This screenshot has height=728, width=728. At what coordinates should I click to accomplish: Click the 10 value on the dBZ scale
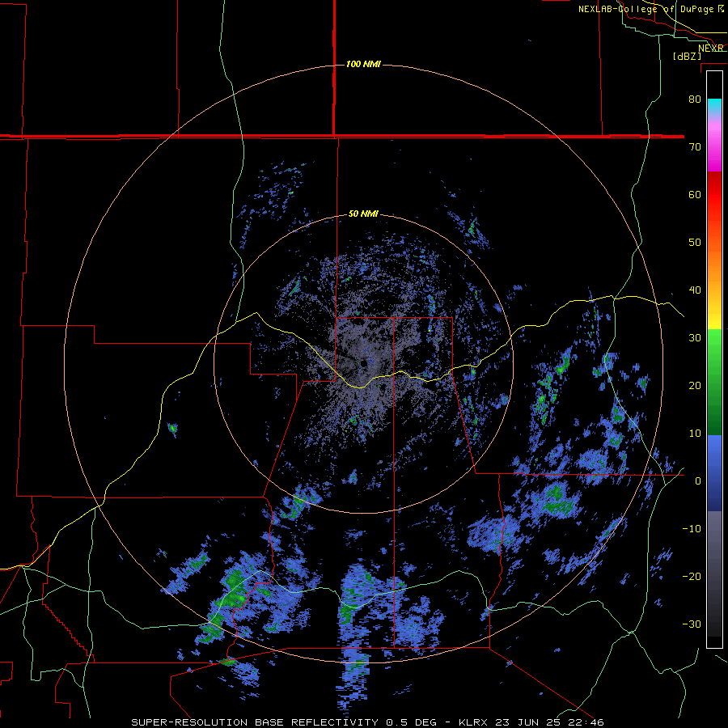click(x=695, y=434)
